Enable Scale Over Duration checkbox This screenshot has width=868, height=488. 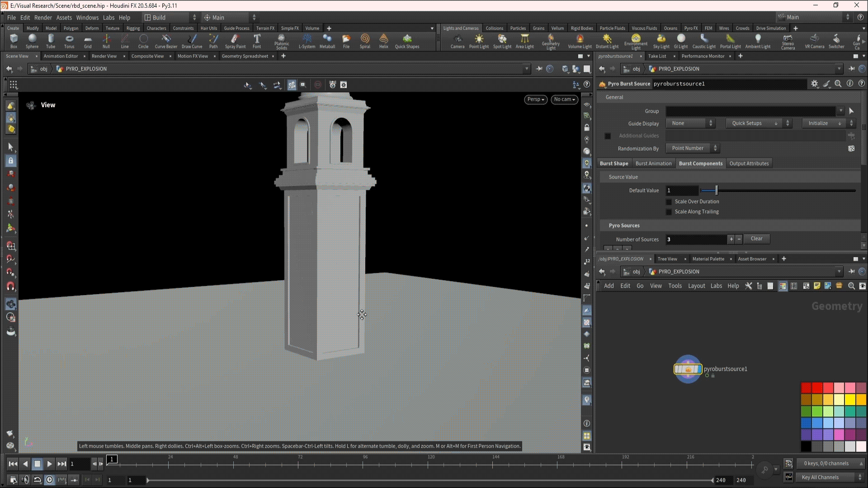pos(669,202)
